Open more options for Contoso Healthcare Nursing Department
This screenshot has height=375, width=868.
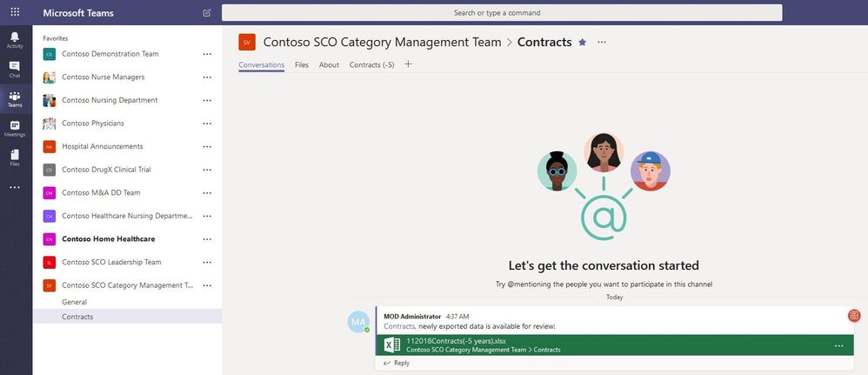pyautogui.click(x=207, y=216)
